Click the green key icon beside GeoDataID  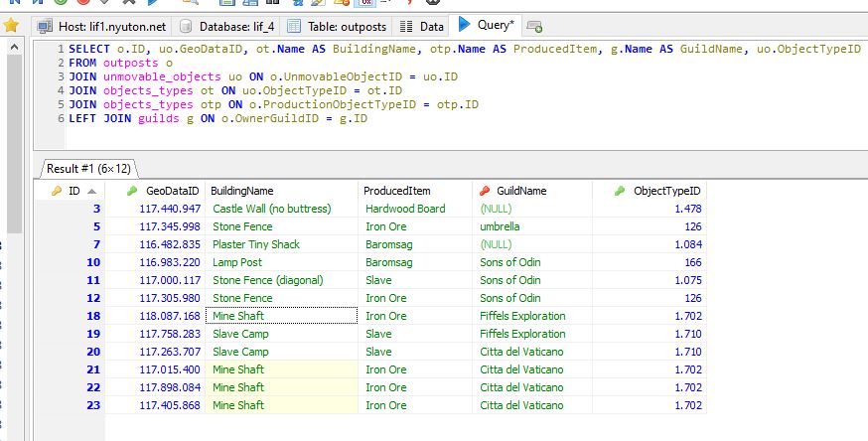(x=132, y=191)
